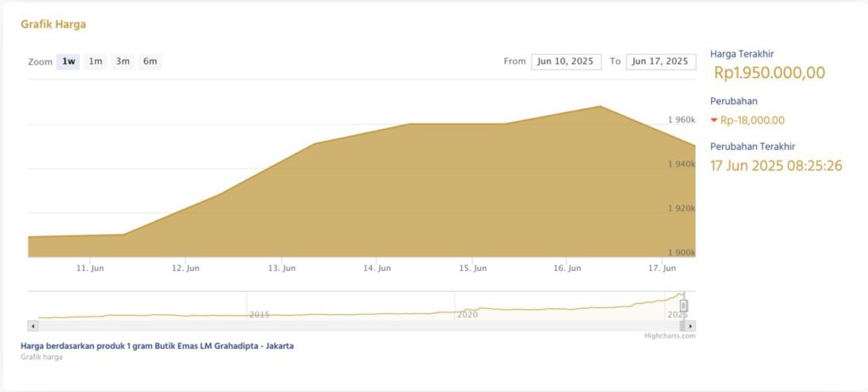Select the 1w zoom range
This screenshot has width=868, height=392.
click(x=68, y=62)
